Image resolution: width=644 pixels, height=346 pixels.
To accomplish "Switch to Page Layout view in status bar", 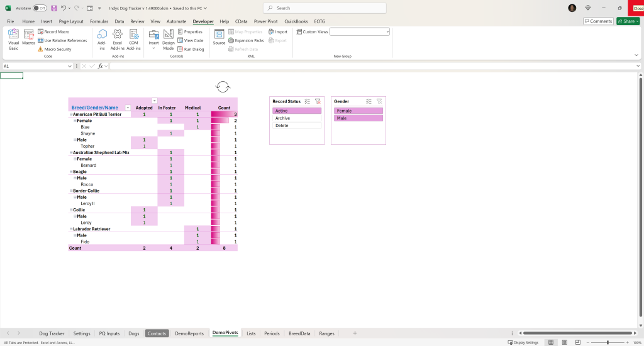I will point(564,342).
